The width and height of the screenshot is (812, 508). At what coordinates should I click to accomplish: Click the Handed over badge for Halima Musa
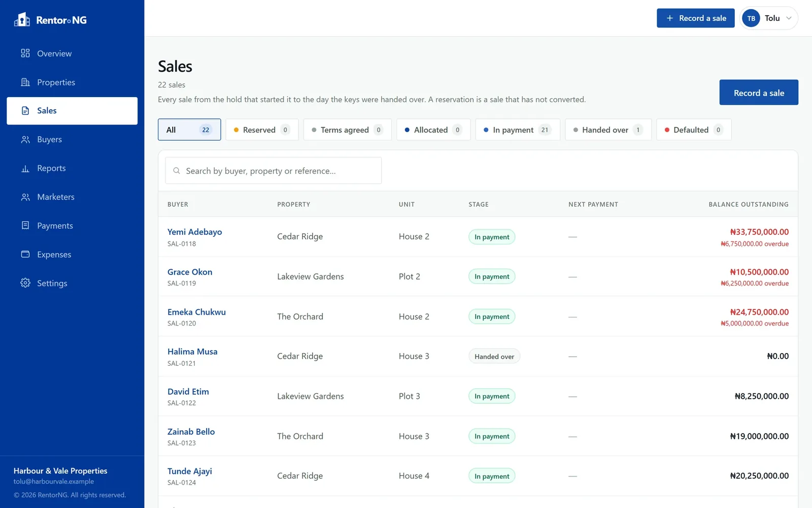(494, 357)
